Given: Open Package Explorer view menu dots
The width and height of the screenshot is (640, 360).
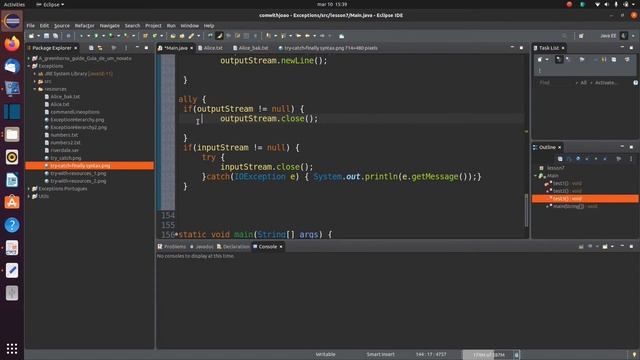Looking at the screenshot, I should (126, 48).
